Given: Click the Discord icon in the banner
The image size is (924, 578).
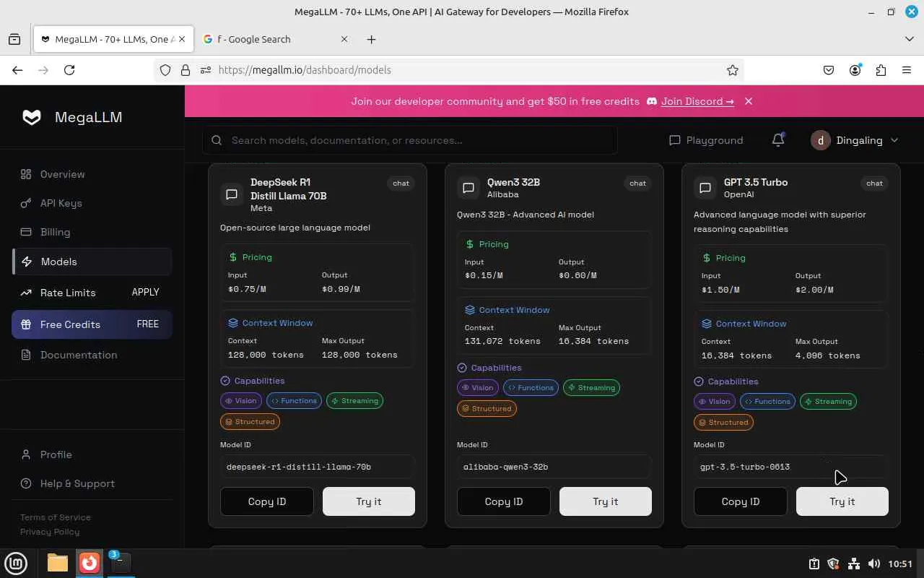Looking at the screenshot, I should 651,101.
